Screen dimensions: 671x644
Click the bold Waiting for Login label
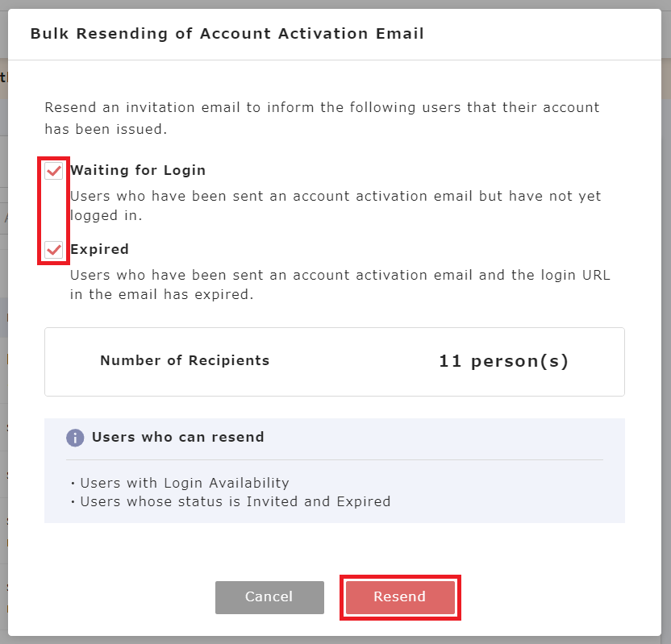[x=138, y=171]
